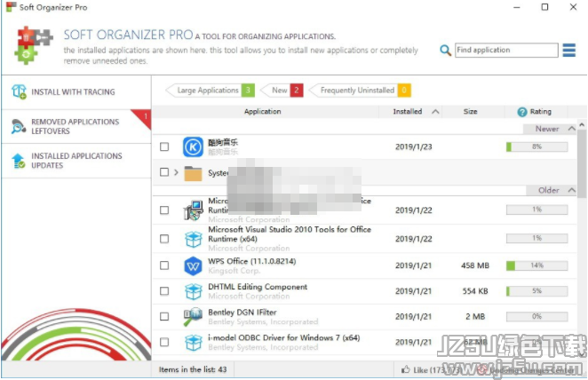Check the WPS Office checkbox
Image resolution: width=588 pixels, height=380 pixels.
click(x=164, y=265)
